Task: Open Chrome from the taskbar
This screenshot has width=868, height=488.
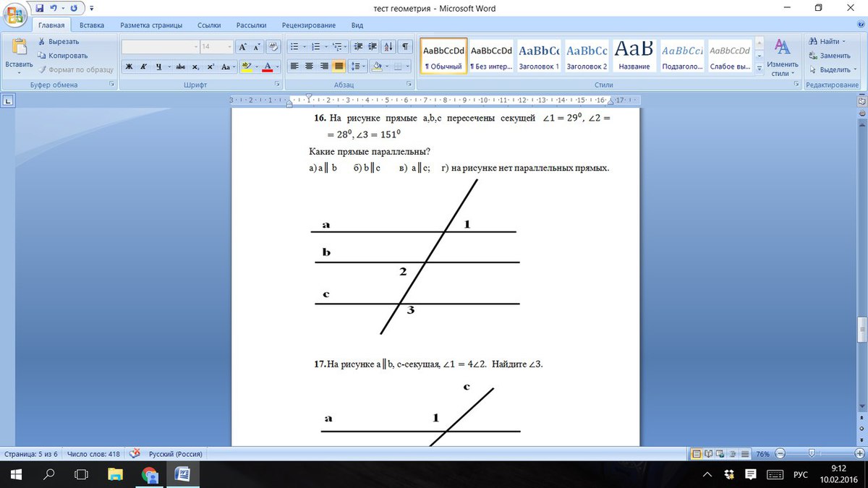Action: tap(150, 474)
